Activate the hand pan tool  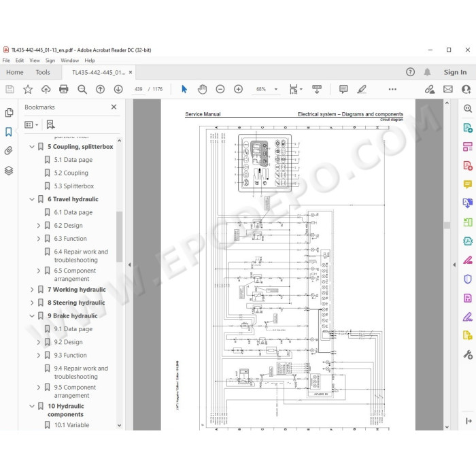point(202,89)
